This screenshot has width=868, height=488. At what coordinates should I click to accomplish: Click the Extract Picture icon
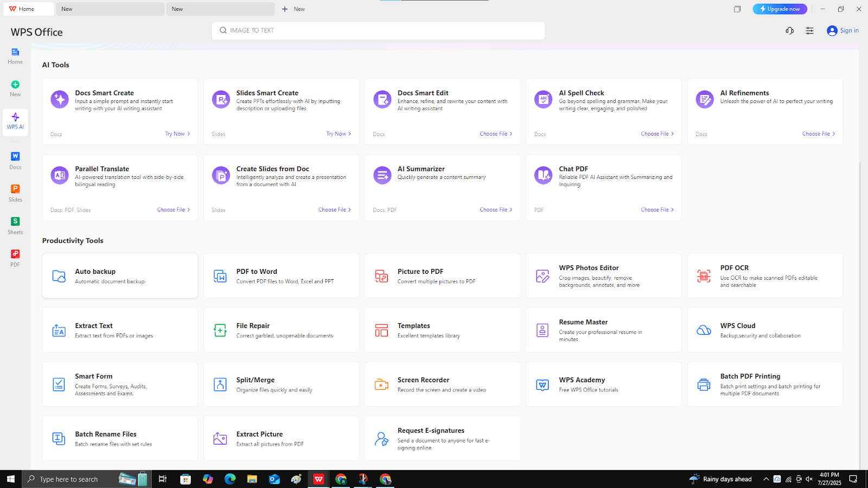pyautogui.click(x=220, y=439)
